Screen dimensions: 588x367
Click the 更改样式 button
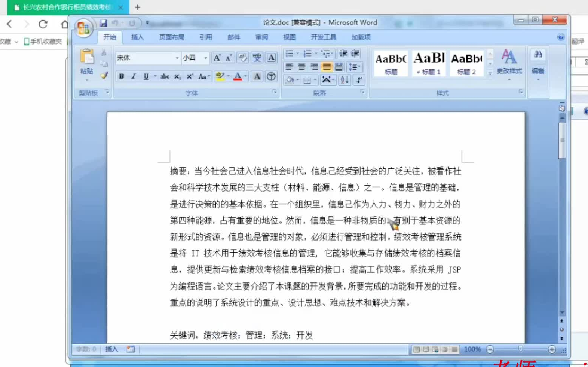(509, 65)
